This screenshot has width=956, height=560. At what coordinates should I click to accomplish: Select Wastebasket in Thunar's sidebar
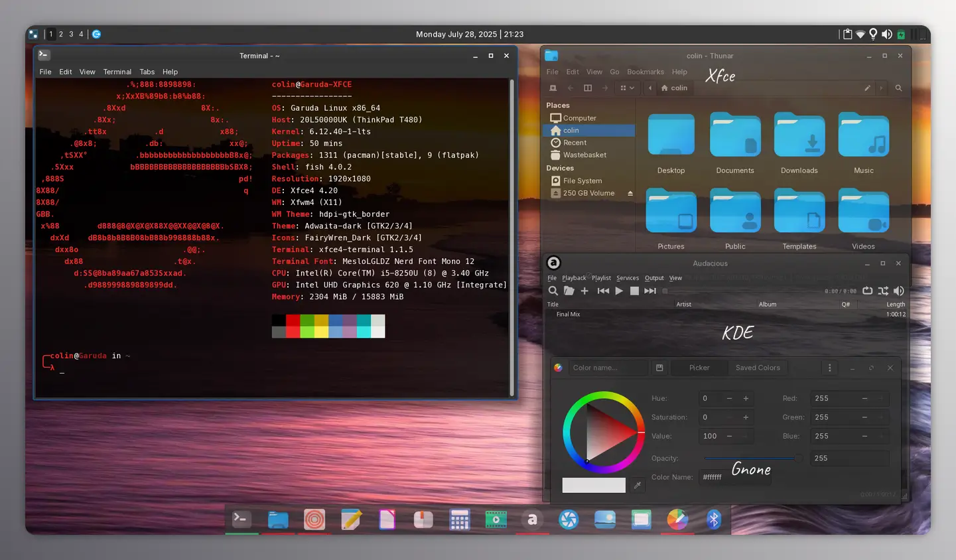pos(584,155)
